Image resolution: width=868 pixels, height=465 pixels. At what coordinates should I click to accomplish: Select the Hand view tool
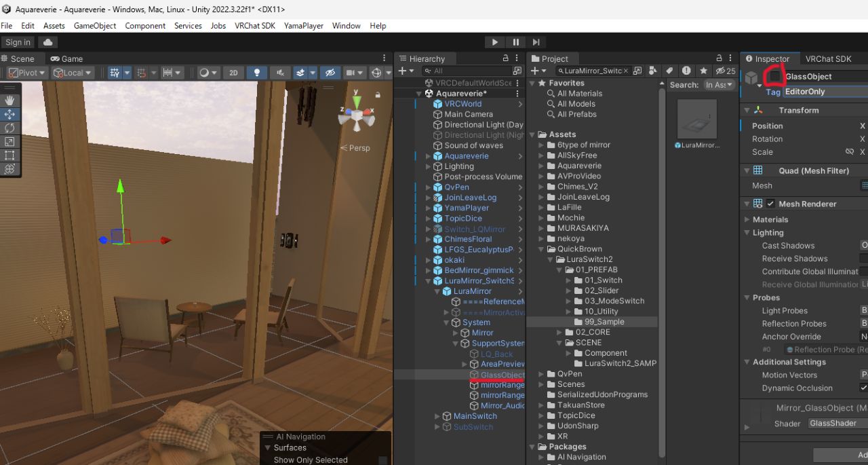9,100
